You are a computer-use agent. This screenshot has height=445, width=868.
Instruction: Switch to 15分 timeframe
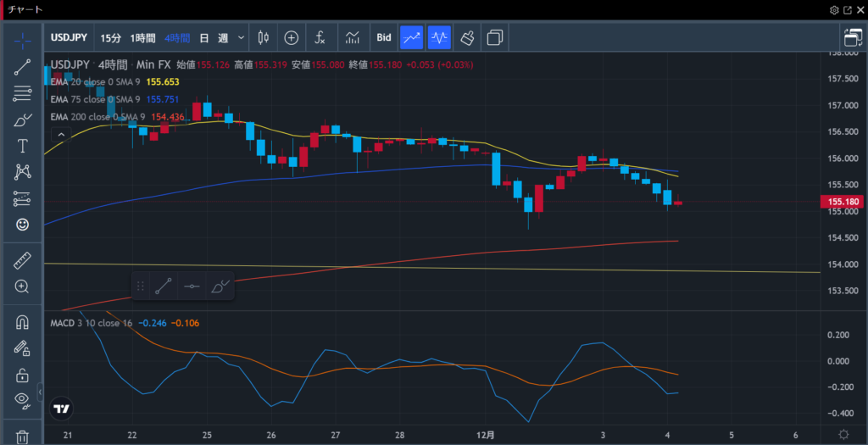tap(110, 37)
